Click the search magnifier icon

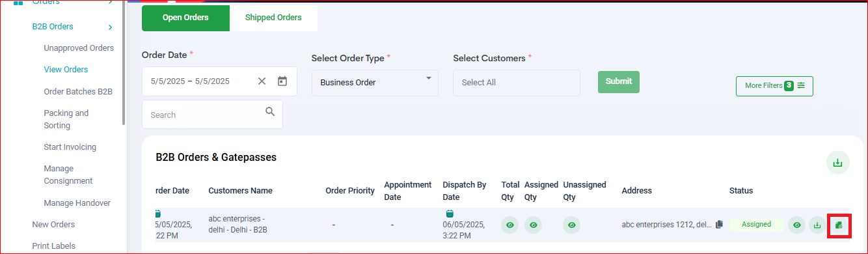point(271,112)
